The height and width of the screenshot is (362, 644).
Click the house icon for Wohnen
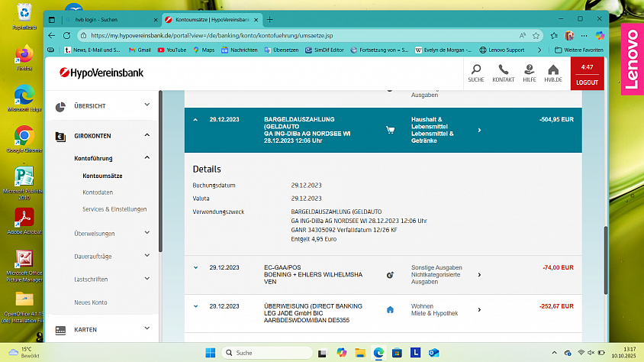(390, 310)
